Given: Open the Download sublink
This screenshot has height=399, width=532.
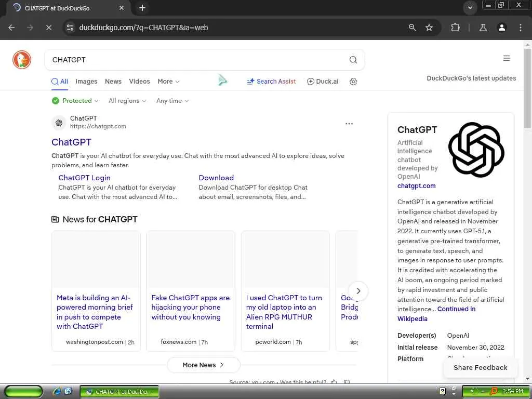Looking at the screenshot, I should pos(216,178).
